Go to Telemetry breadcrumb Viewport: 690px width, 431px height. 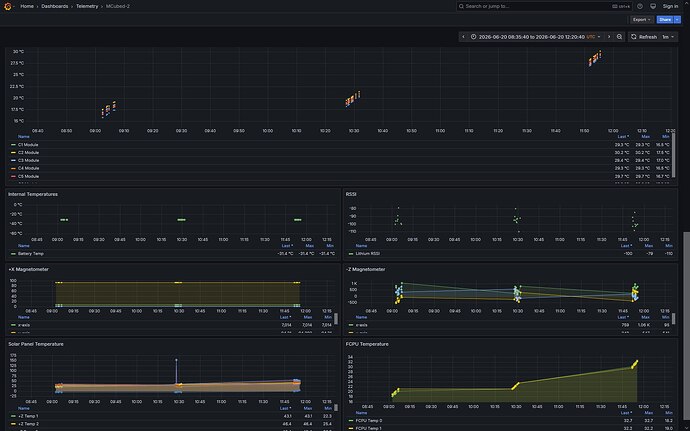87,6
